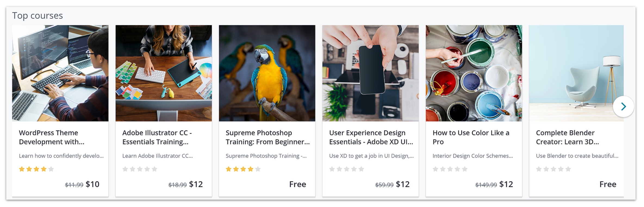Click the $12 price on How to Use Color
This screenshot has width=644, height=207.
506,184
